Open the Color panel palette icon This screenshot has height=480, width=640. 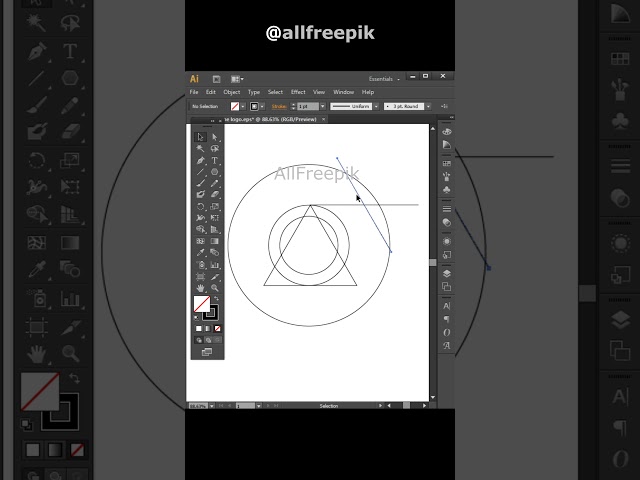[x=447, y=131]
